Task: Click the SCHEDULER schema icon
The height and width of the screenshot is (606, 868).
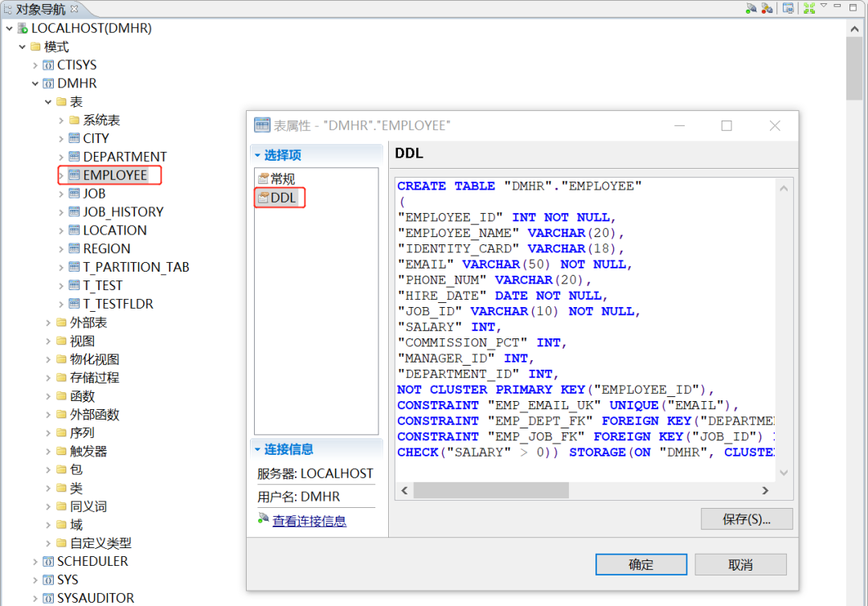Action: coord(48,561)
